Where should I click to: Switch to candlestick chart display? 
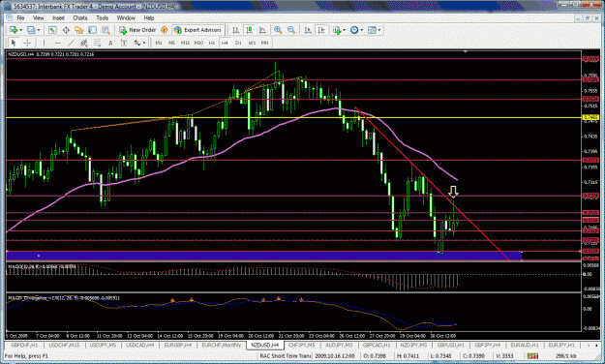249,30
